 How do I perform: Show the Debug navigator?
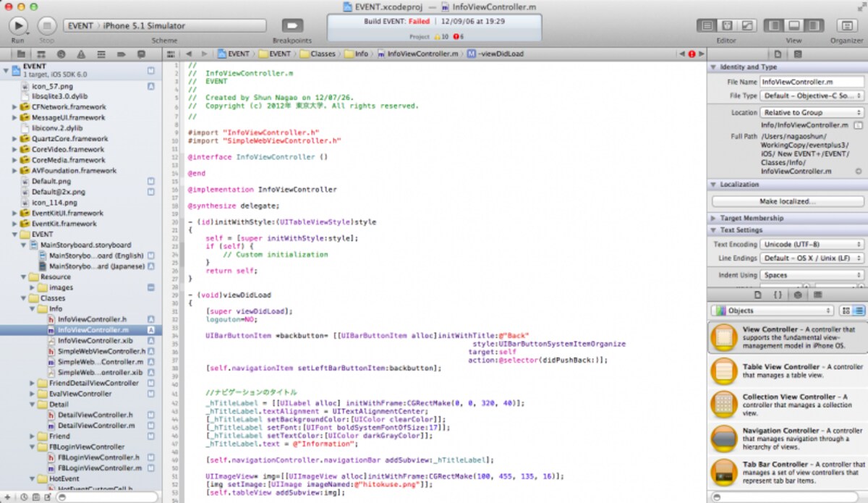[x=100, y=54]
